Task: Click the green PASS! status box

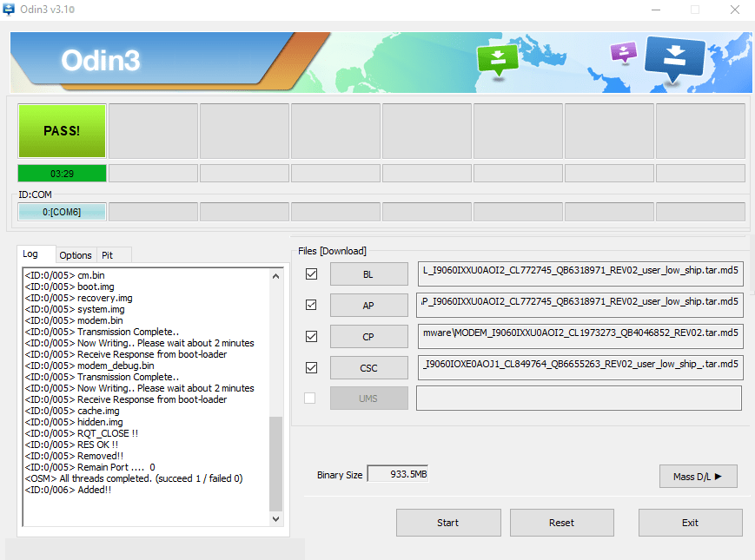Action: click(x=62, y=131)
